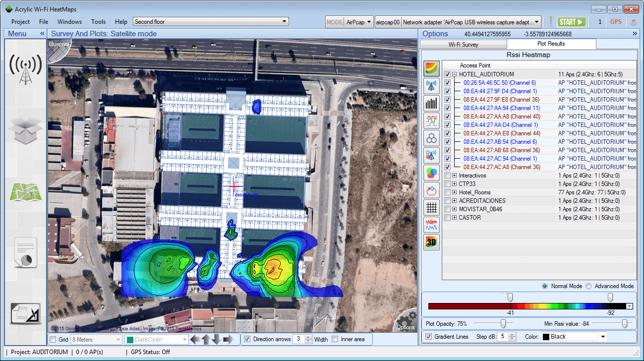This screenshot has width=644, height=361.
Task: Disable the Direction arrows checkbox
Action: coord(246,339)
